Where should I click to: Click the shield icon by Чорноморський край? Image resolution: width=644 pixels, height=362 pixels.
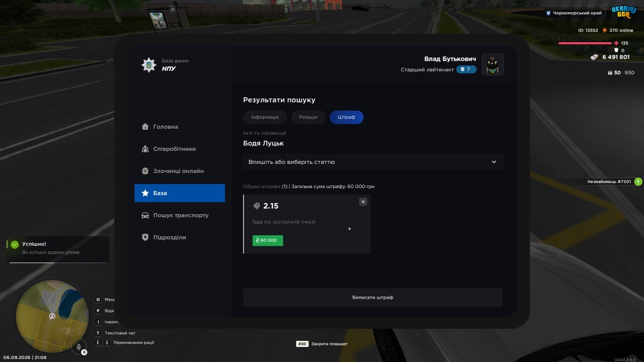tap(548, 13)
